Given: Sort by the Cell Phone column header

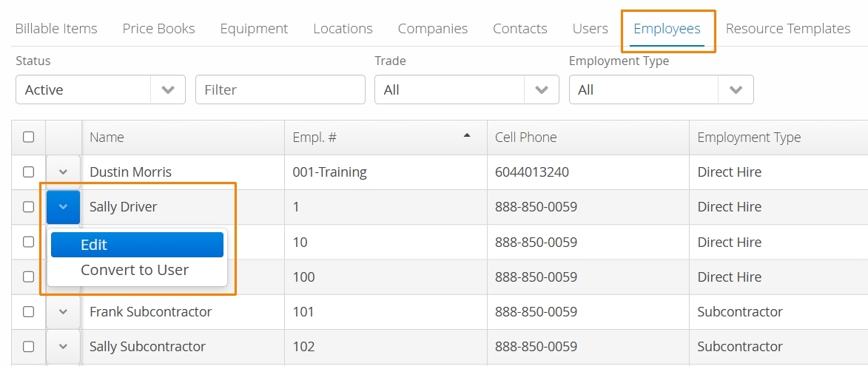Looking at the screenshot, I should 588,137.
